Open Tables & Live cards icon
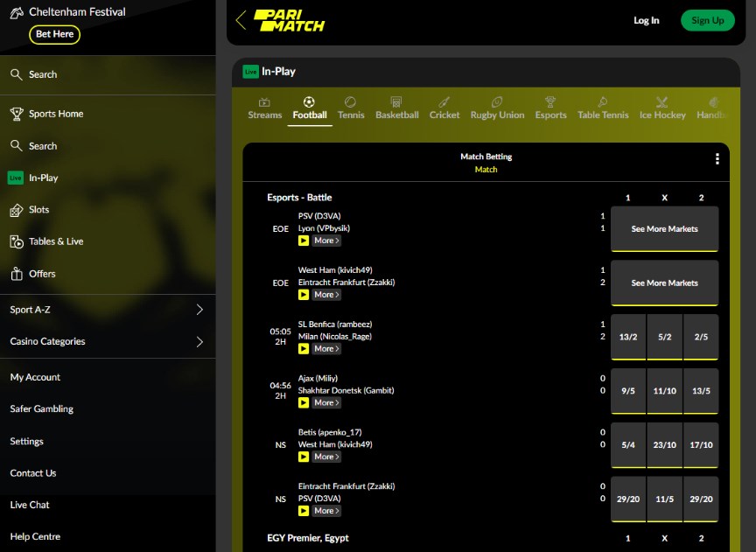Viewport: 756px width, 552px height. tap(17, 241)
